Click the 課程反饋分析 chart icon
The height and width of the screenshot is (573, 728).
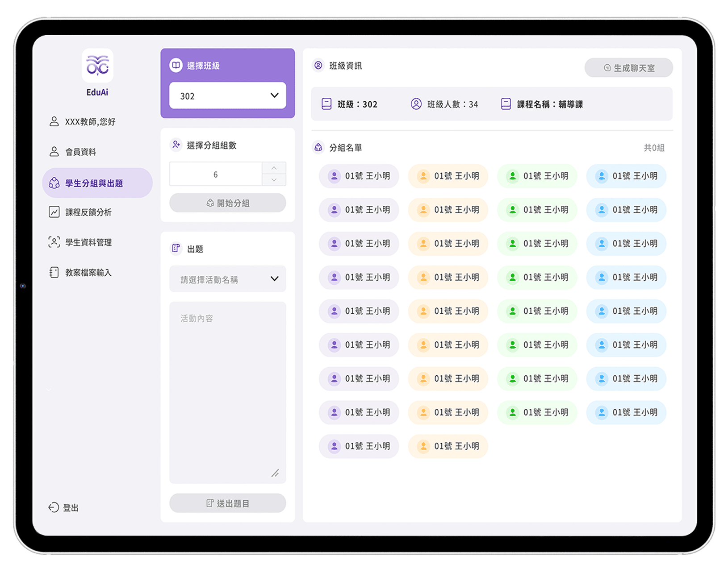click(54, 212)
